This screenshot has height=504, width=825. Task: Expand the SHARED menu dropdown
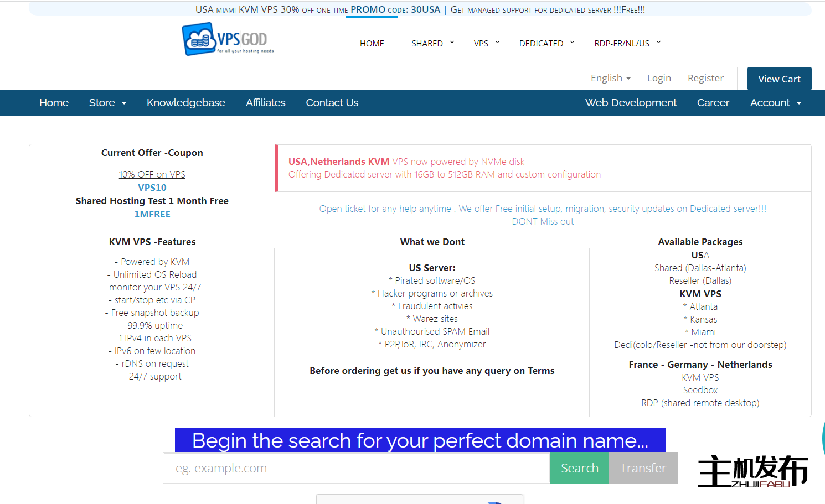coord(432,43)
